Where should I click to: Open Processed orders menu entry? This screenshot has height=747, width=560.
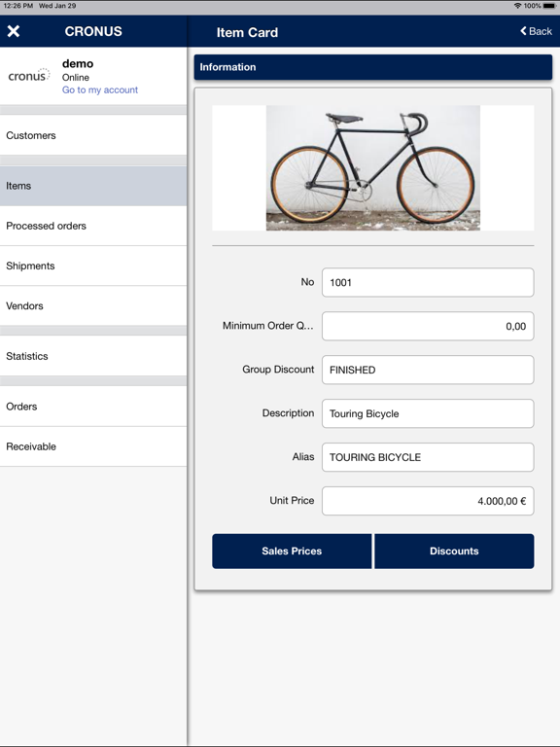click(x=93, y=226)
